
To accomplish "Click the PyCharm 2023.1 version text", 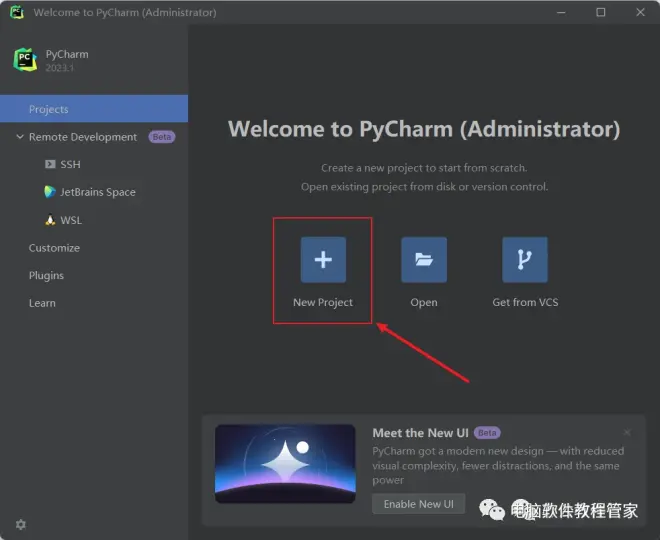I will coord(59,68).
